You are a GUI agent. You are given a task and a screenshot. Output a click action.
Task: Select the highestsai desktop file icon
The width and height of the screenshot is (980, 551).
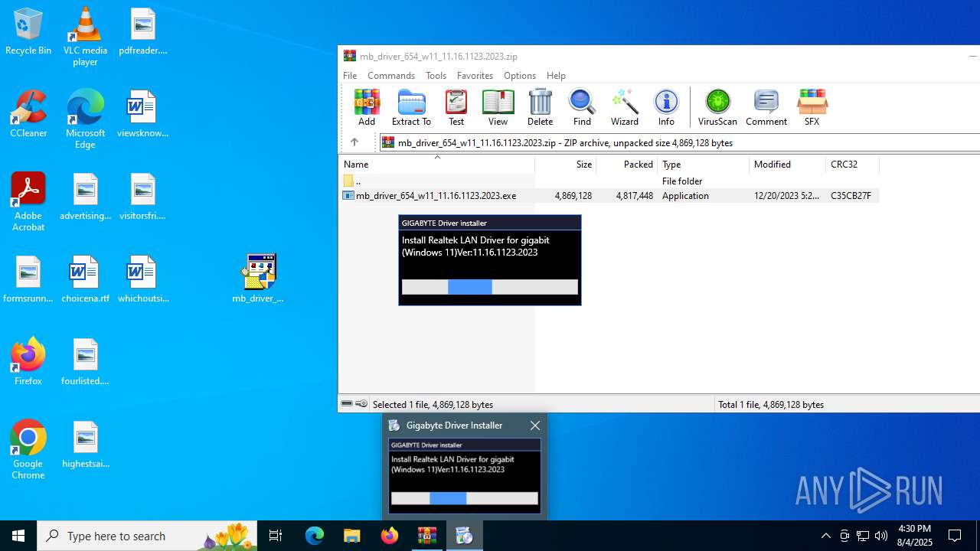tap(85, 445)
